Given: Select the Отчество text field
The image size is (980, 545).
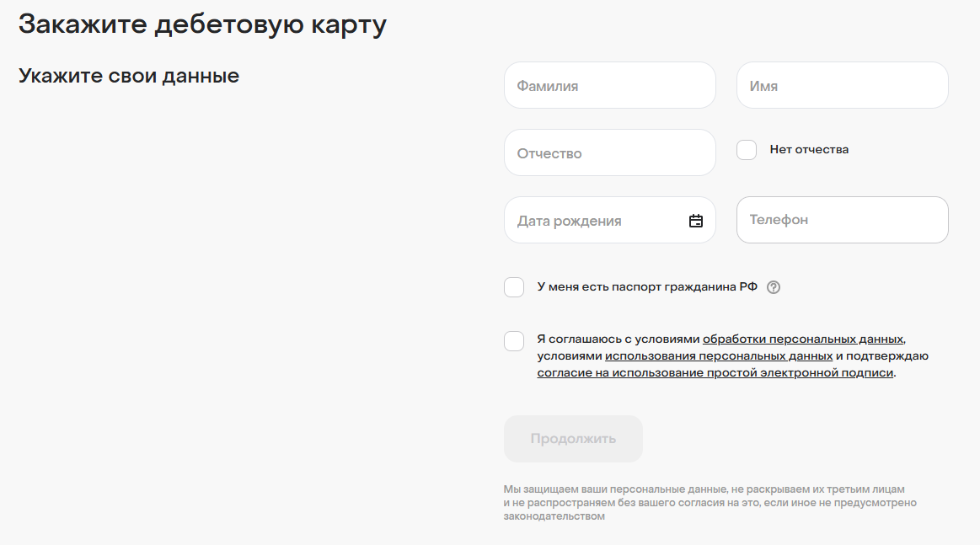Looking at the screenshot, I should tap(609, 152).
